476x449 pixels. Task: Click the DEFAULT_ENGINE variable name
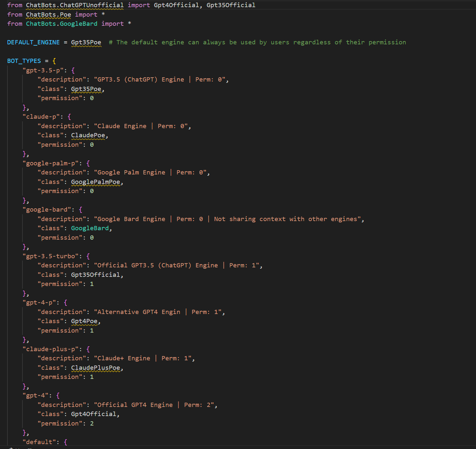pos(33,42)
